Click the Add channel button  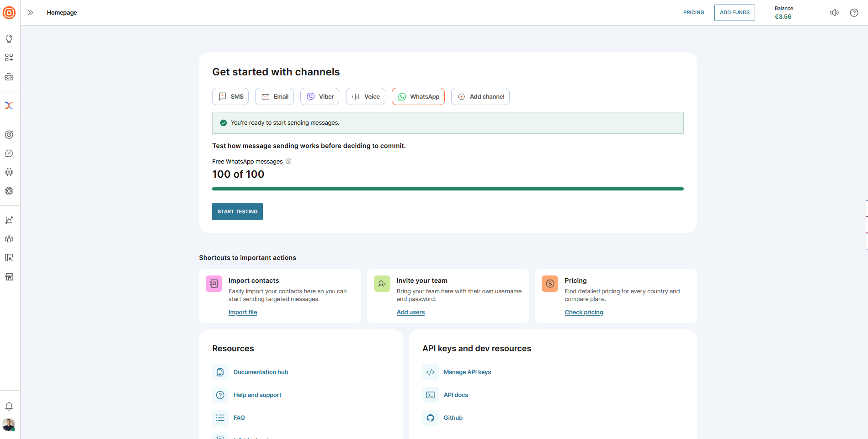(480, 96)
